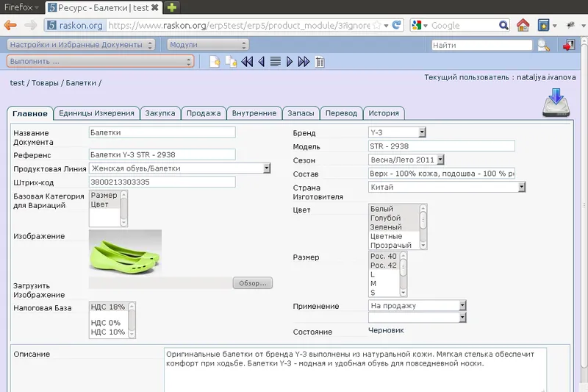Jump to first document with double-left arrow
This screenshot has width=588, height=392.
click(247, 62)
